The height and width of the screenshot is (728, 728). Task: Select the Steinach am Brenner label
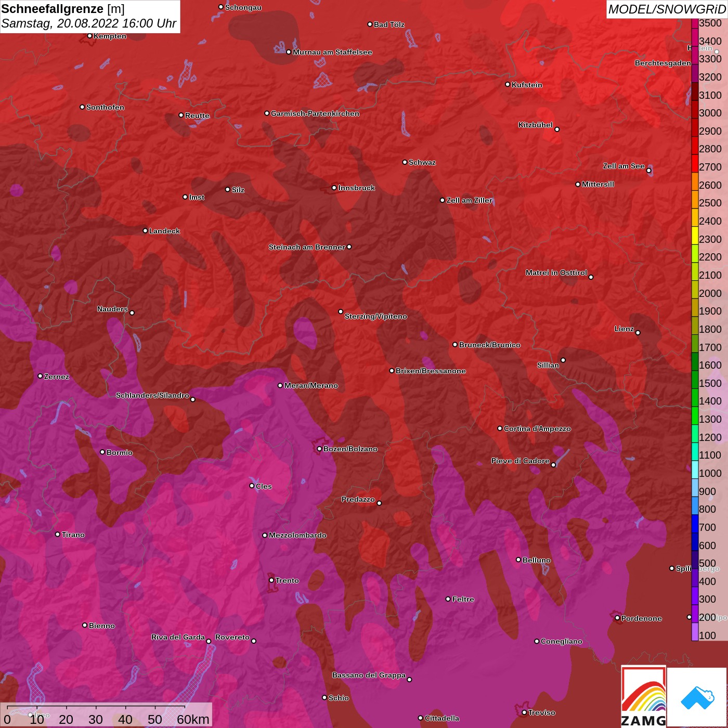pyautogui.click(x=307, y=247)
